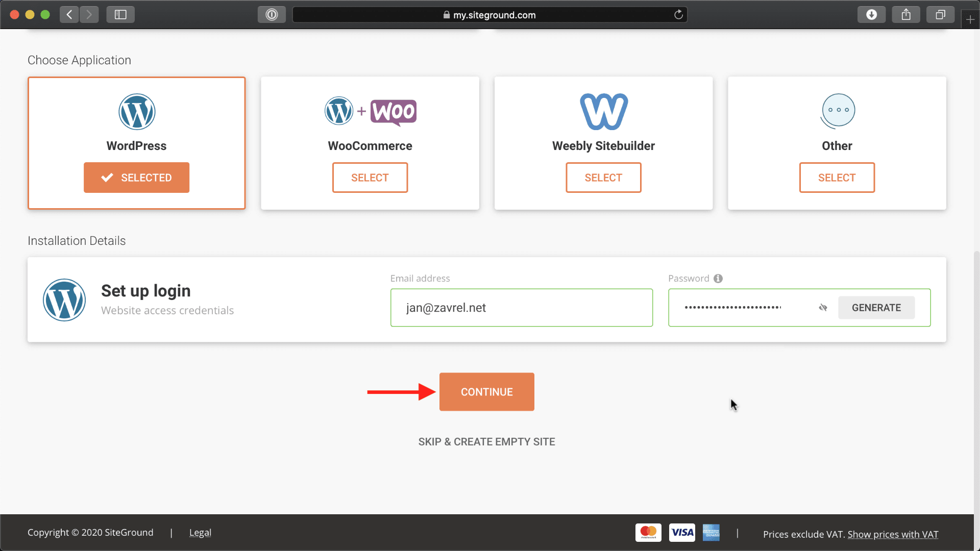980x551 pixels.
Task: Click the Safari back arrow
Action: [69, 15]
